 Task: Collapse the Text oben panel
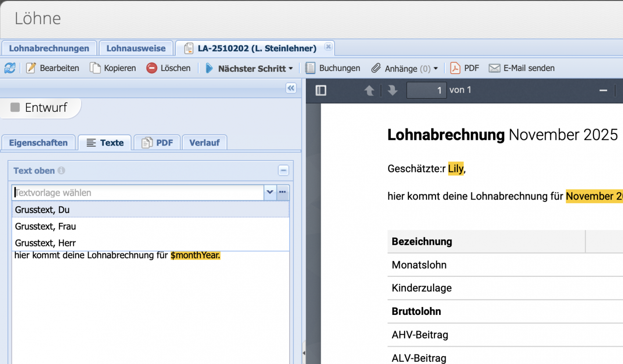284,171
